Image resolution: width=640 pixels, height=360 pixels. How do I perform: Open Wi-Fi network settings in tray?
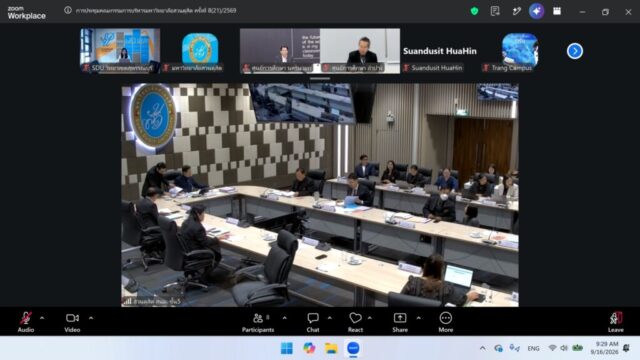point(552,348)
